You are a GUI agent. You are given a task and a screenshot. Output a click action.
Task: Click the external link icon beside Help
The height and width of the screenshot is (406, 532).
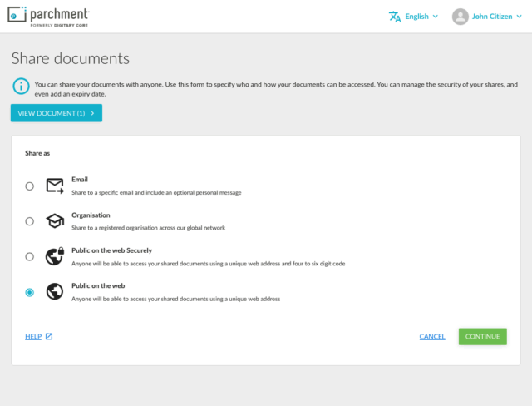49,337
